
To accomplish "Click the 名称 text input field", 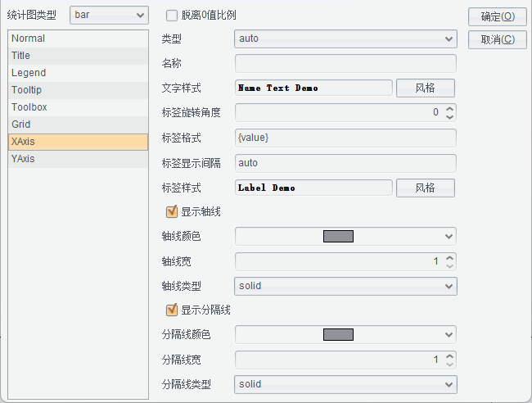I will point(345,63).
